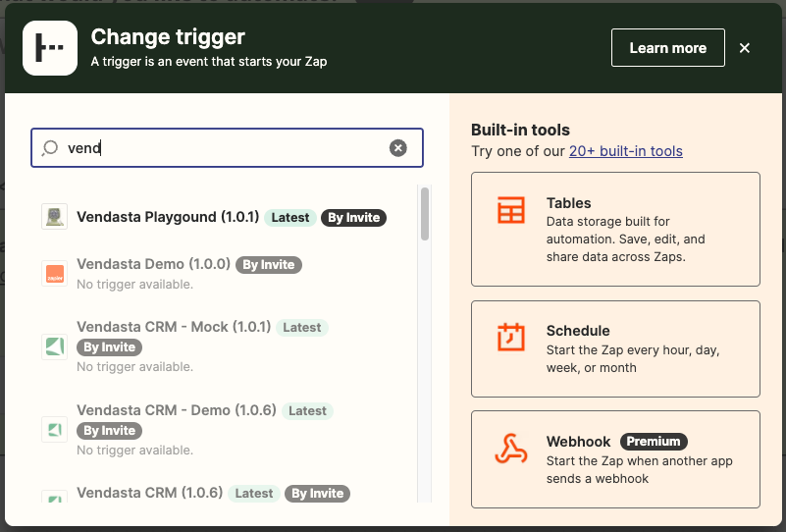
Task: Select the Vendasta CRM (1.0.6) list entry
Action: 150,493
